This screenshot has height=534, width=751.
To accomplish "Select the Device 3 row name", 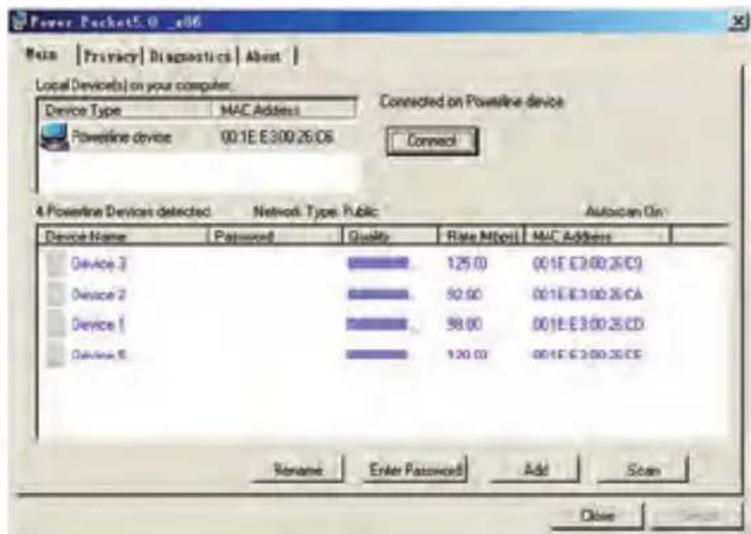I will click(x=99, y=264).
